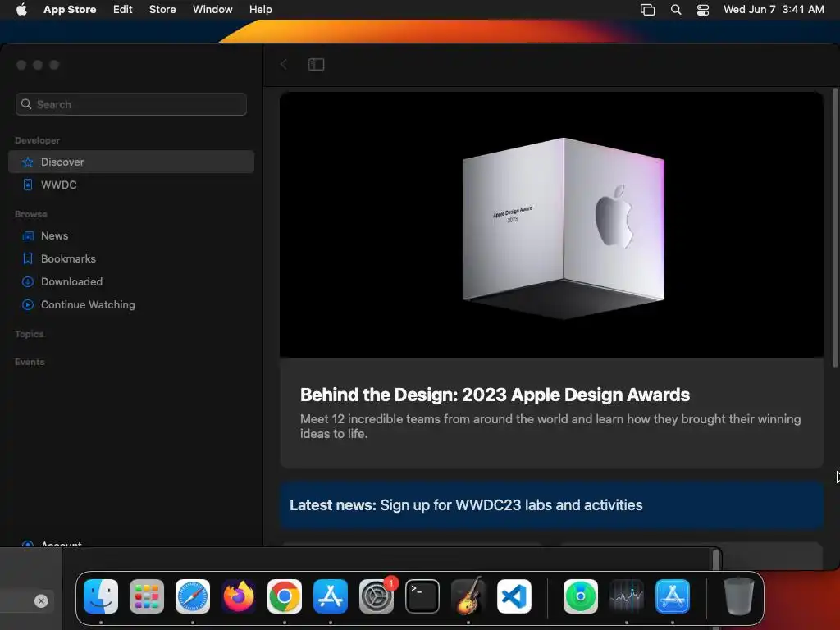The width and height of the screenshot is (840, 630).
Task: Click the WWDC badge icon
Action: coord(28,185)
